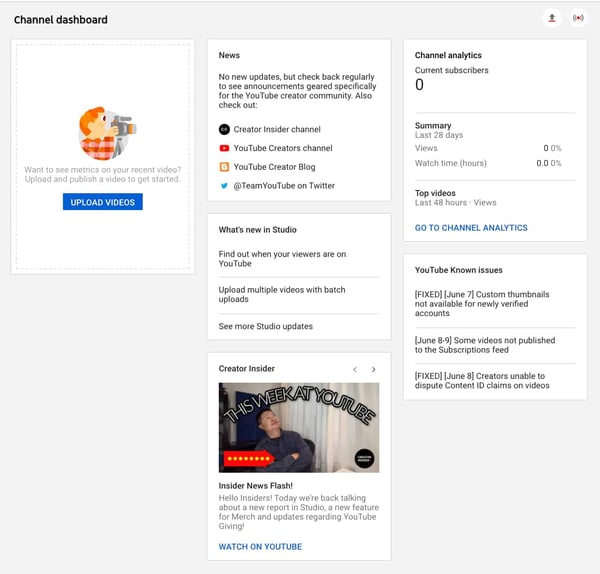Show next Creator Insider card
The height and width of the screenshot is (574, 600).
(374, 370)
